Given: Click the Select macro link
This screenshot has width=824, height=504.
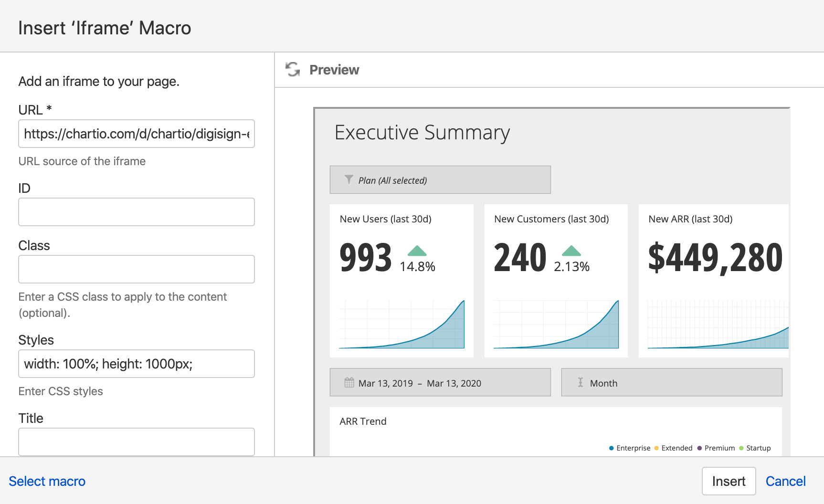Looking at the screenshot, I should click(x=47, y=481).
